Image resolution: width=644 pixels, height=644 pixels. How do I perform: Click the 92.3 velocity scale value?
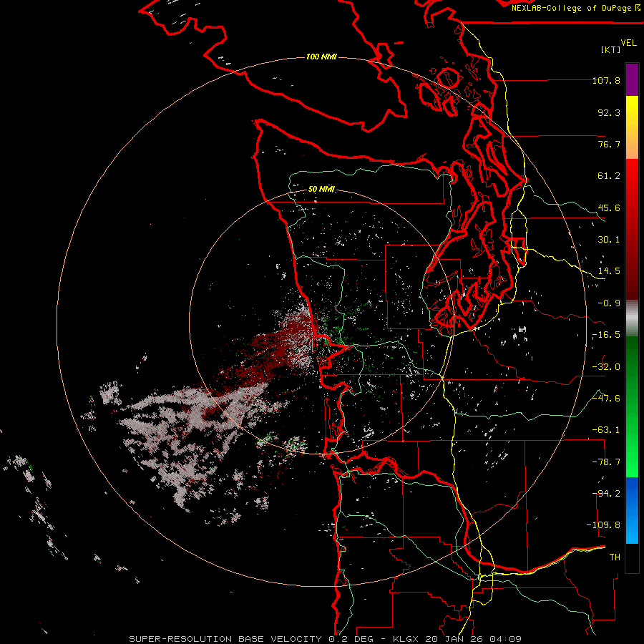coord(609,112)
